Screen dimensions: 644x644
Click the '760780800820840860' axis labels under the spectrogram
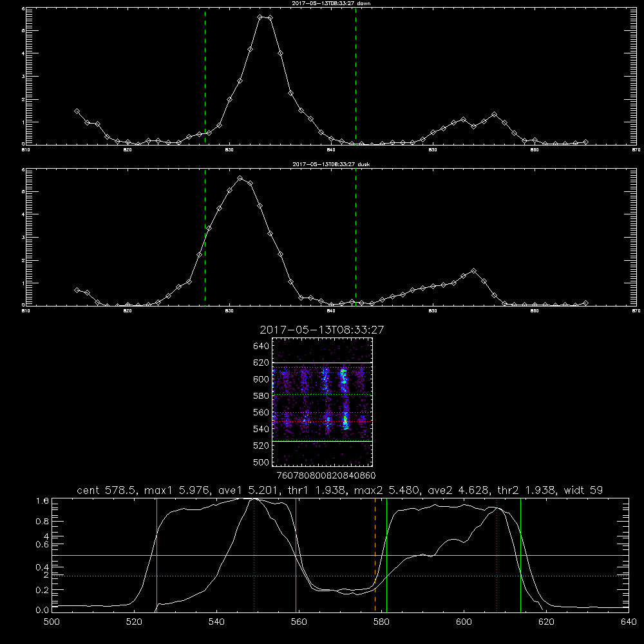(x=327, y=475)
